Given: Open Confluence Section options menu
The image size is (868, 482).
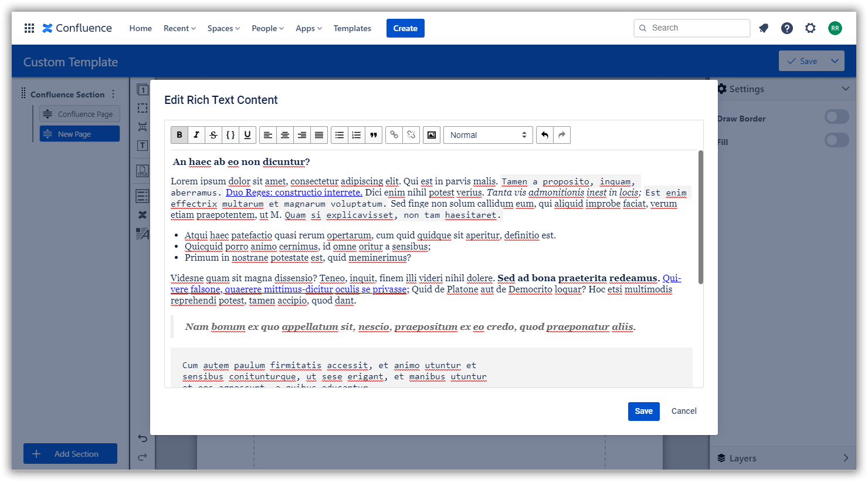Looking at the screenshot, I should [x=113, y=94].
